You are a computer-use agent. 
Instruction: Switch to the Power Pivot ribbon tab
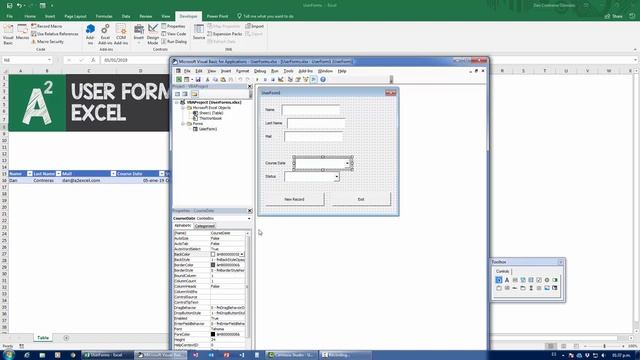217,16
